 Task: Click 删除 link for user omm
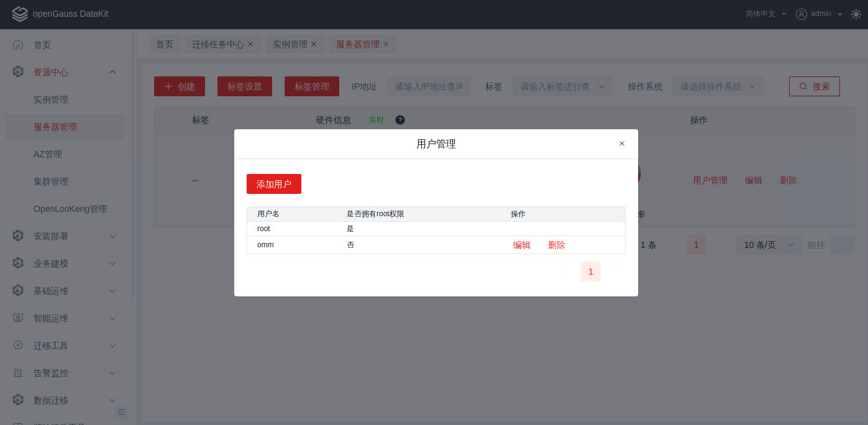556,244
